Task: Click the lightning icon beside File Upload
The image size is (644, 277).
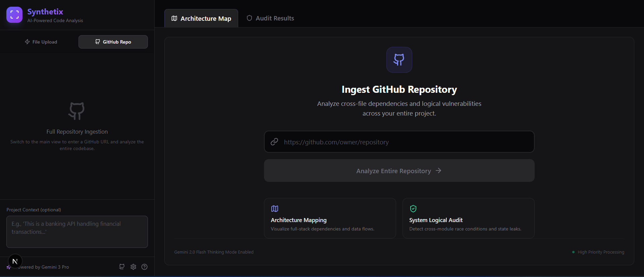Action: point(28,42)
